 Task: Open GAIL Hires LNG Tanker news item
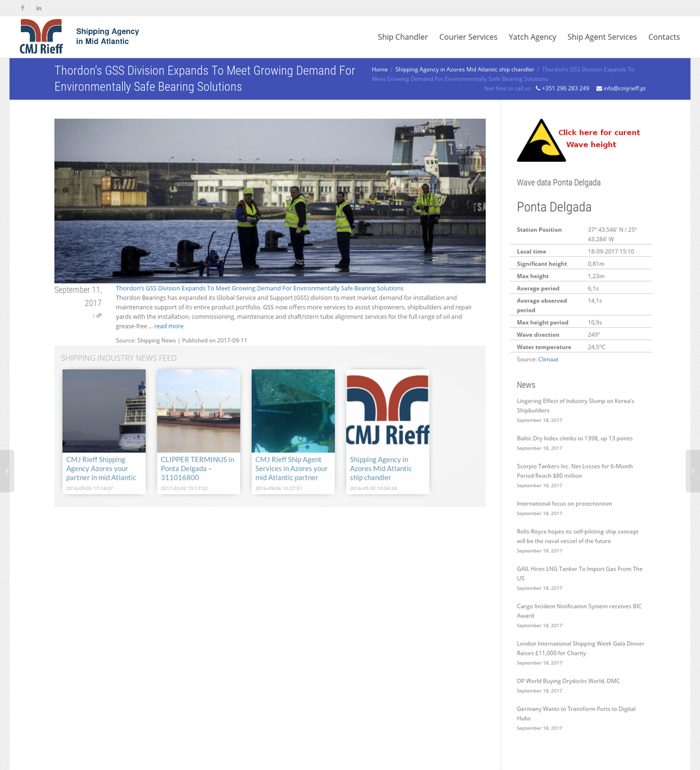580,574
